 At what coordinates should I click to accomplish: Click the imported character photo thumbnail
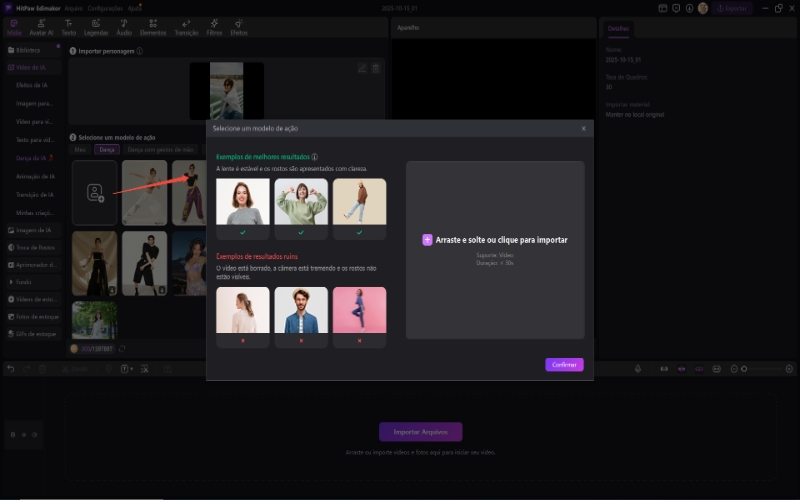[x=227, y=91]
